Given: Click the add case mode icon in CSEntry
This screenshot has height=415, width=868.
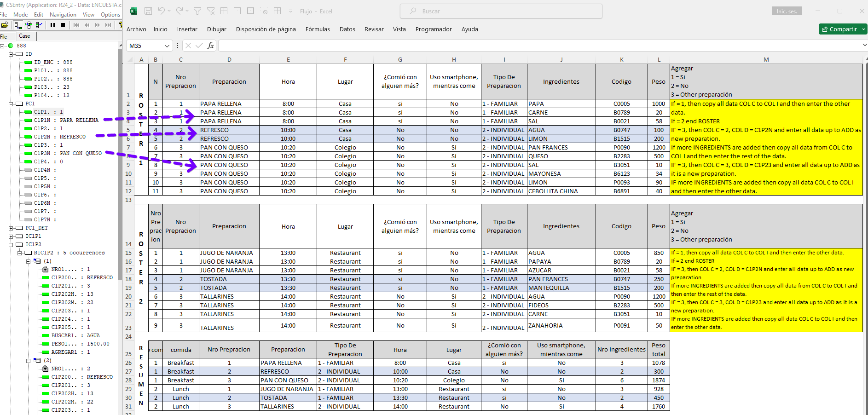Looking at the screenshot, I should 18,25.
